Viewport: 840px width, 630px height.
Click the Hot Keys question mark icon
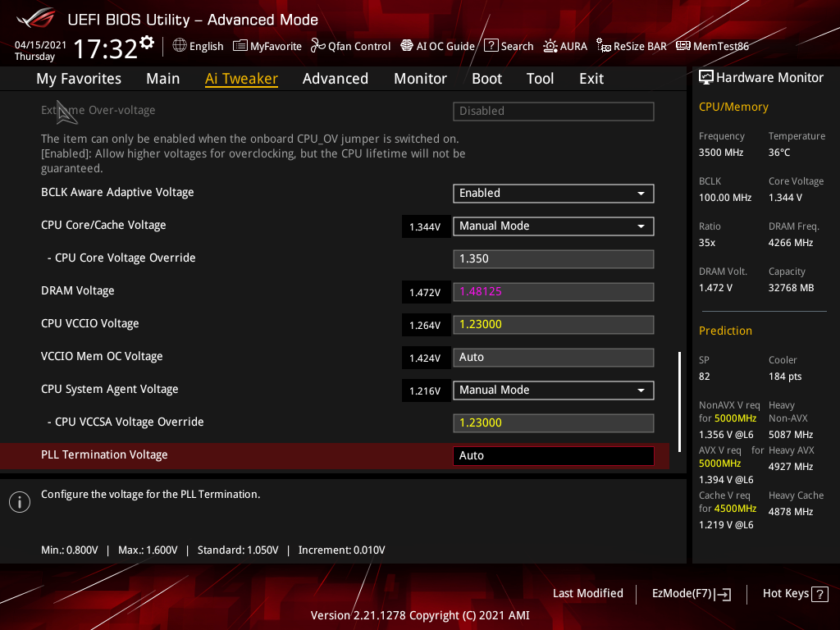coord(819,594)
